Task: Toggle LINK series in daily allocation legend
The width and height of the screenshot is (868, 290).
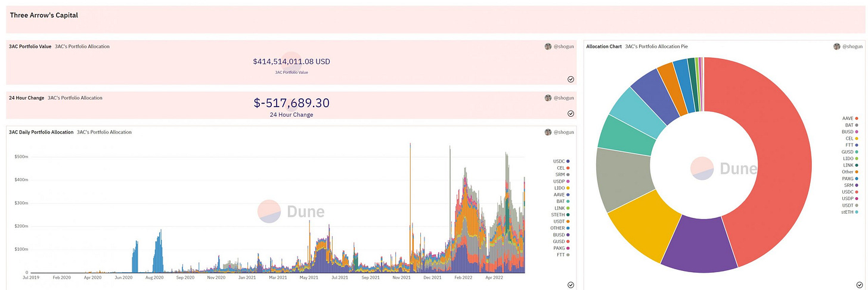Action: 563,208
